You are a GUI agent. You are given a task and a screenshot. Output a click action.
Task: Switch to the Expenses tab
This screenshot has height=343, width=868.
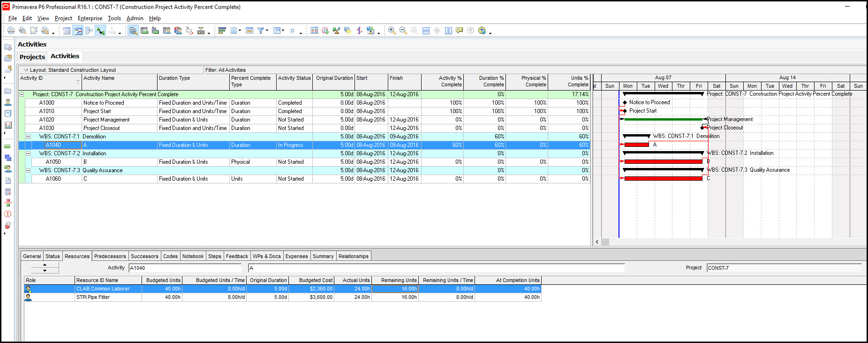pos(297,256)
